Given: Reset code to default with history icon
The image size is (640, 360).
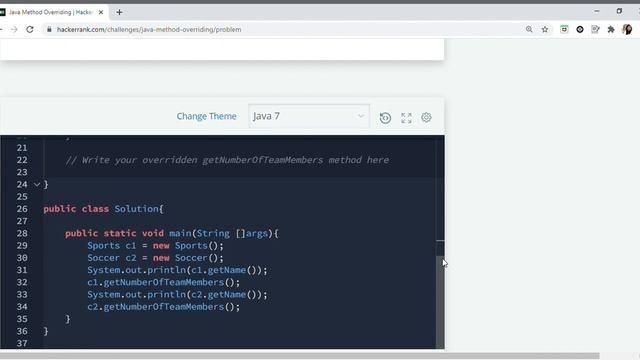Looking at the screenshot, I should point(385,118).
